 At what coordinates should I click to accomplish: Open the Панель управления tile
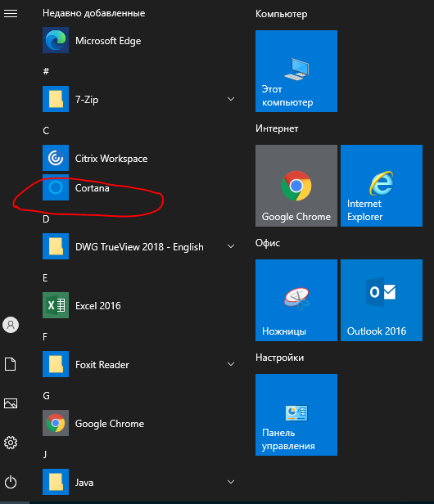point(296,415)
